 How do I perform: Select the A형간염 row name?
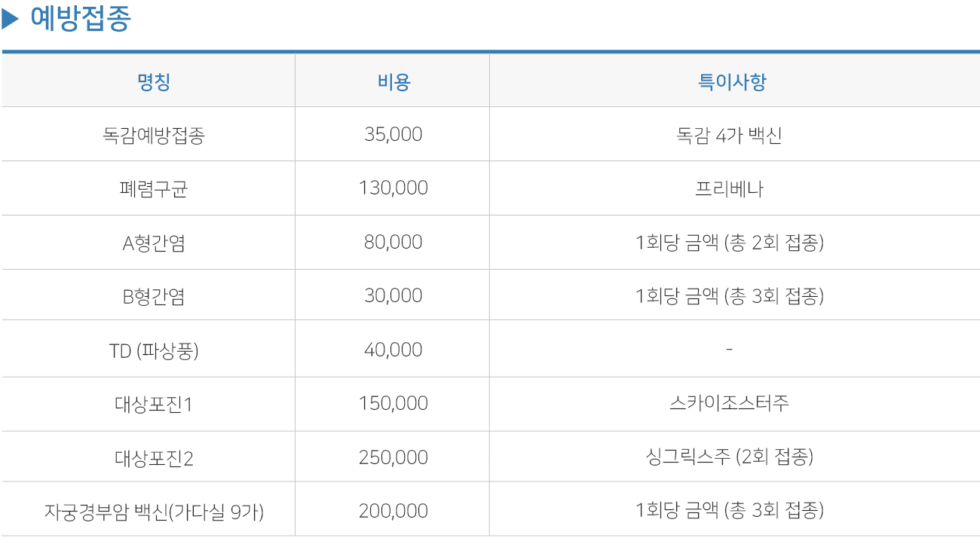[154, 243]
